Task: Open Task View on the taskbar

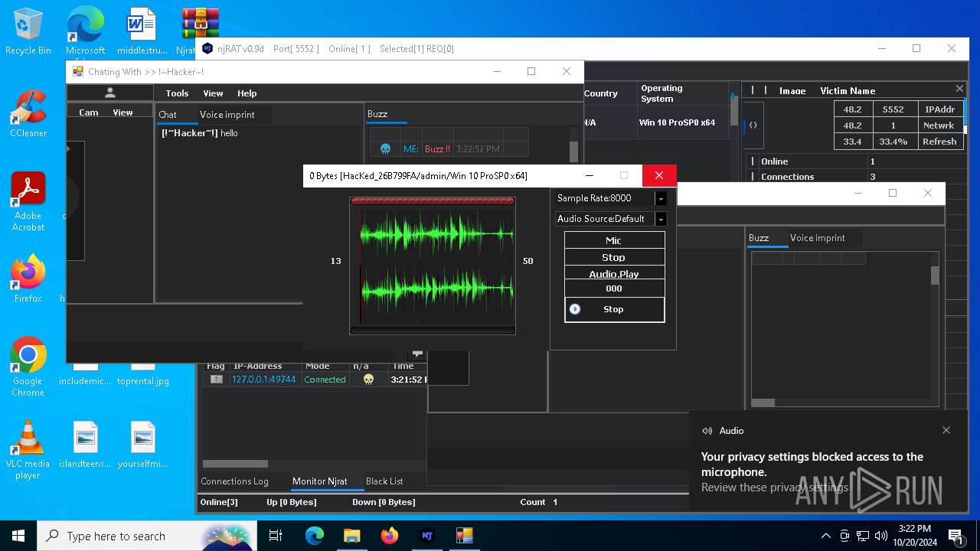Action: click(x=276, y=536)
